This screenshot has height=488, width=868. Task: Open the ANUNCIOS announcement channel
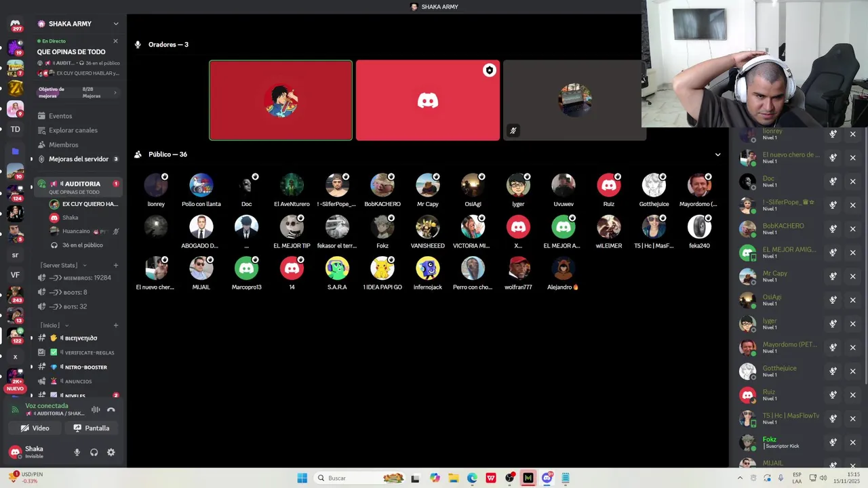coord(77,381)
